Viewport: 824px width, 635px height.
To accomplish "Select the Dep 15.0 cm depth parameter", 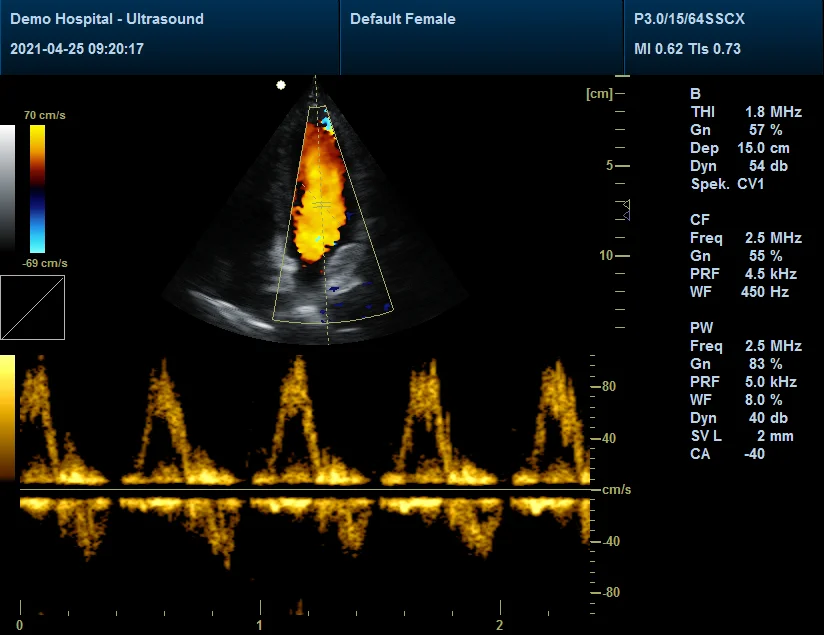I will pos(745,148).
